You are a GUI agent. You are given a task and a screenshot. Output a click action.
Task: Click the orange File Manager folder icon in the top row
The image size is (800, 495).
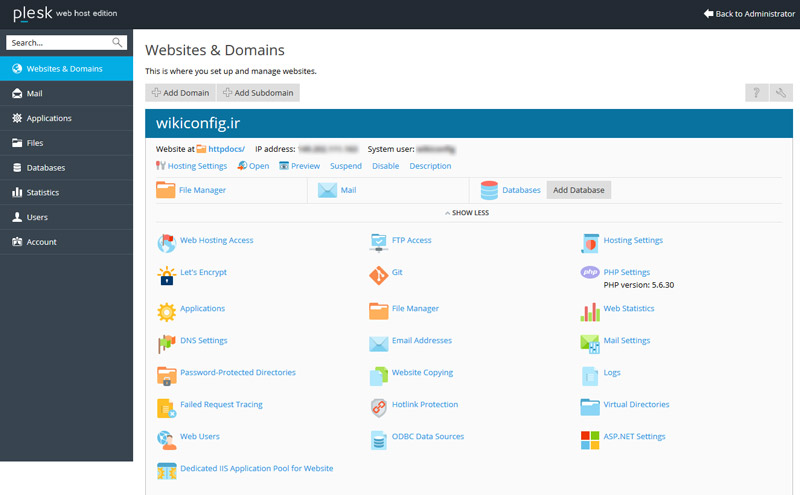click(165, 190)
